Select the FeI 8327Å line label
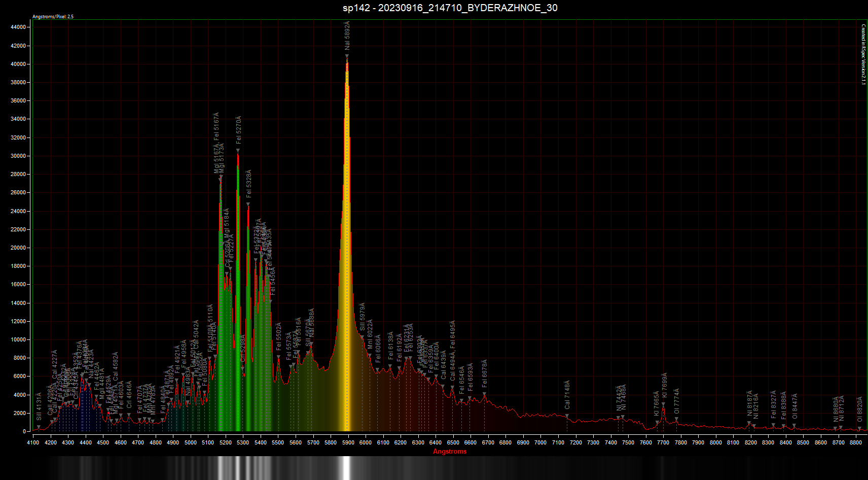This screenshot has height=480, width=868. [774, 404]
